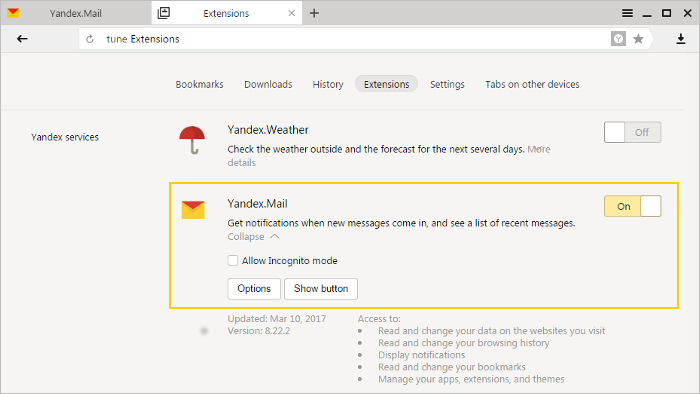
Task: Go to the Settings section
Action: tap(447, 84)
